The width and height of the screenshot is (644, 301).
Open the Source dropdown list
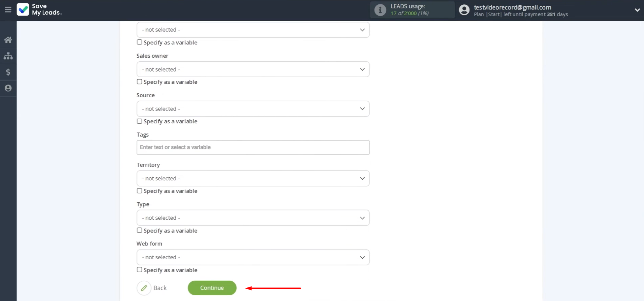click(253, 109)
